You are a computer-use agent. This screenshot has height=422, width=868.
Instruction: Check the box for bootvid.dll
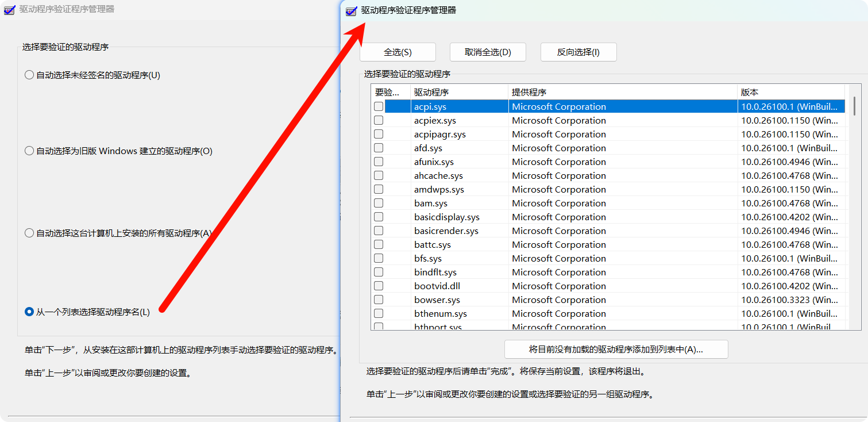[x=379, y=286]
